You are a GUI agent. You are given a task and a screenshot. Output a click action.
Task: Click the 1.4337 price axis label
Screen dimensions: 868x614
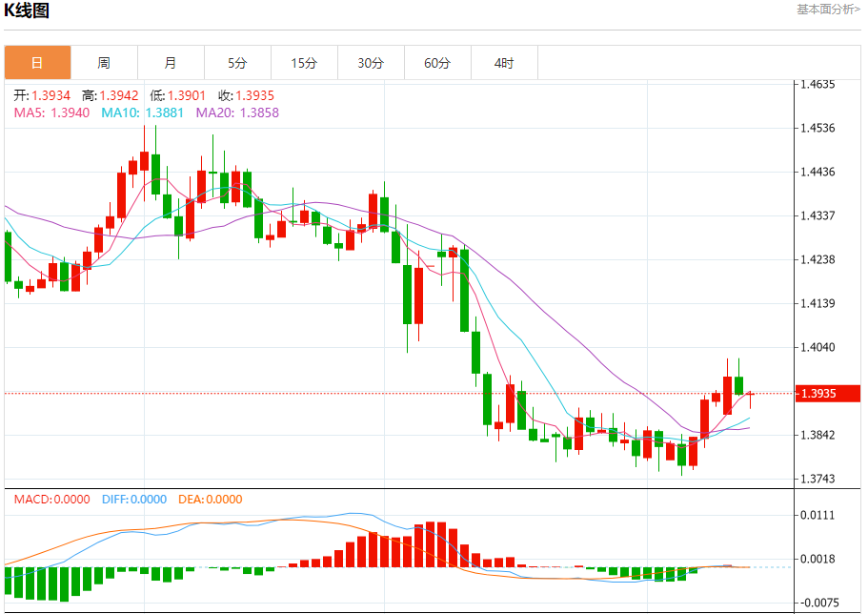click(x=818, y=215)
